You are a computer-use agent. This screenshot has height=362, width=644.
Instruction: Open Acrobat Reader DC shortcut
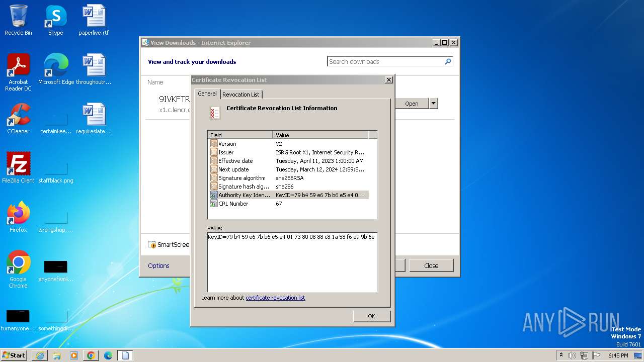18,72
